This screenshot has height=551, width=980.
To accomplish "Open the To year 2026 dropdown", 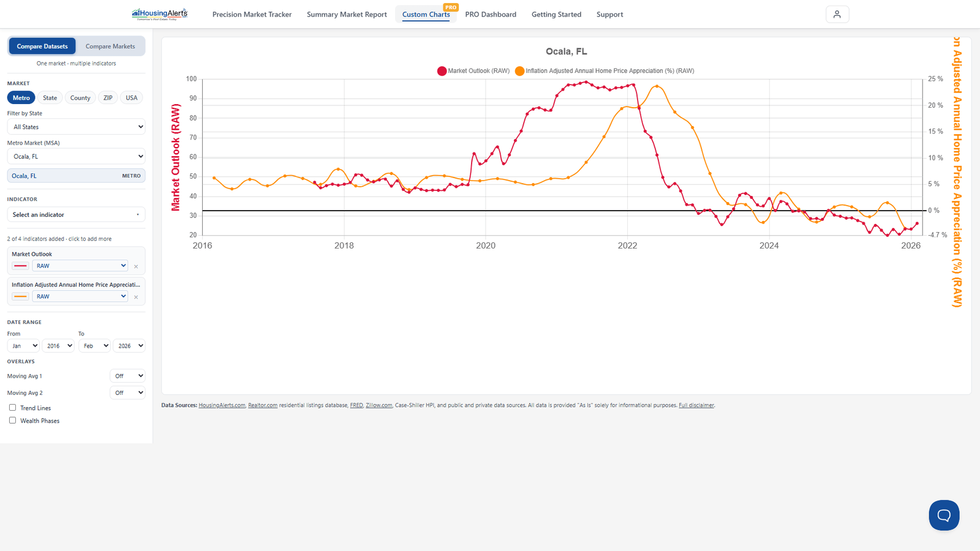I will (x=129, y=346).
